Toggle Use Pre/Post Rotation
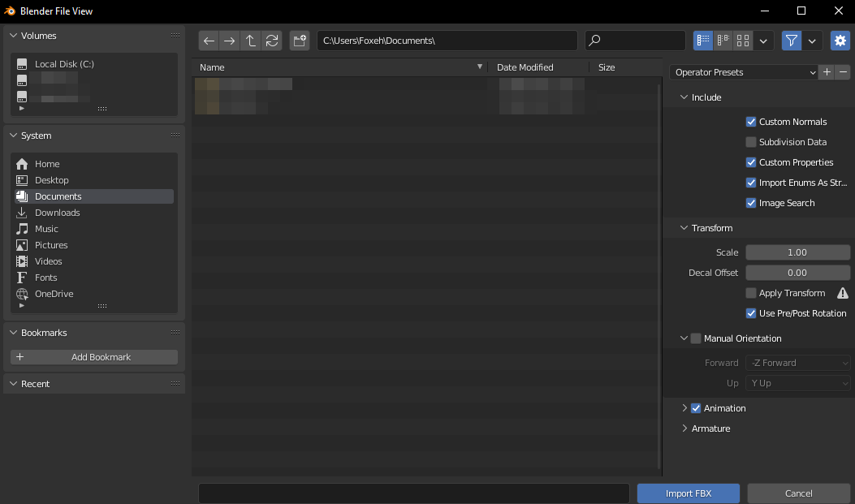The image size is (855, 504). point(751,313)
